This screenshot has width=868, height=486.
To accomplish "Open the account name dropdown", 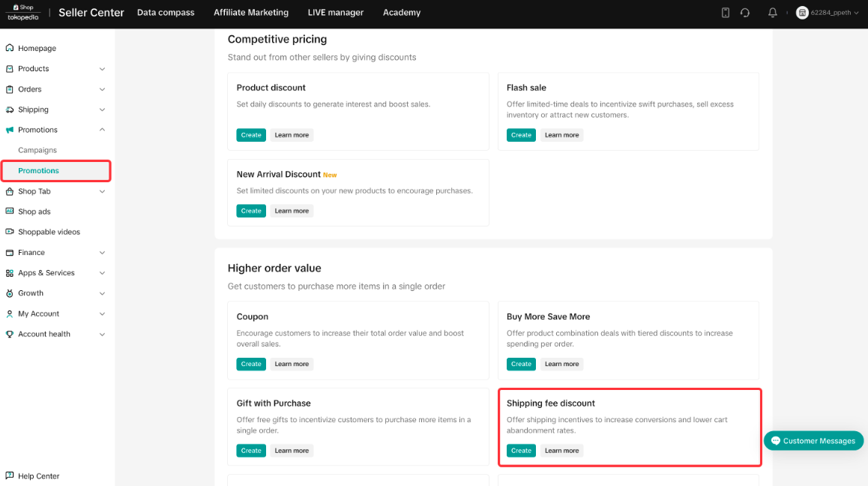I will [828, 13].
